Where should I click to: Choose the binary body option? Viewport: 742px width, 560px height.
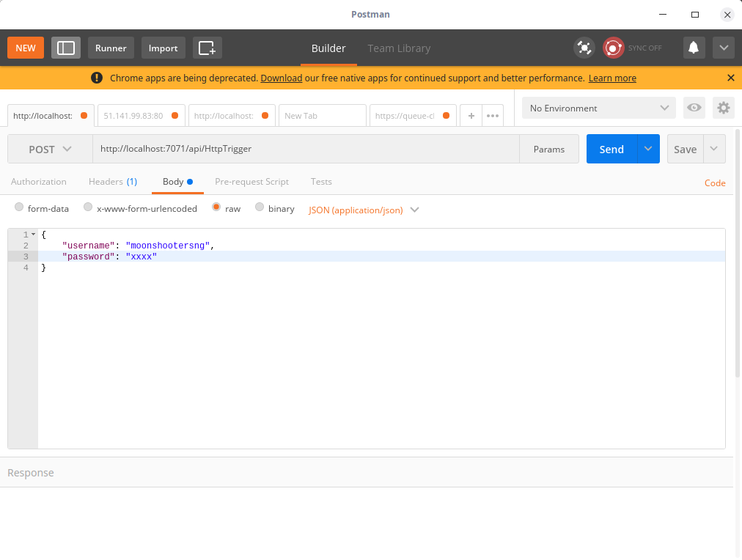pos(259,207)
